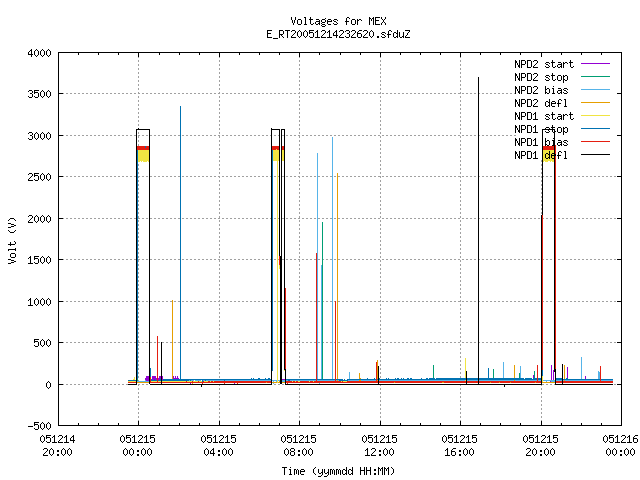Viewport: 640px width, 480px height.
Task: Click the '051215 00:00' x-axis tick label
Action: [138, 446]
